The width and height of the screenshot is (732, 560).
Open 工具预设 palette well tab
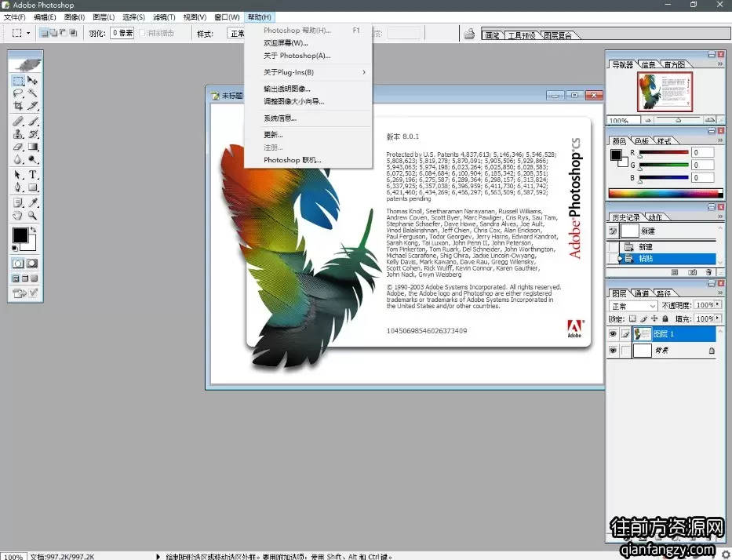pyautogui.click(x=522, y=35)
